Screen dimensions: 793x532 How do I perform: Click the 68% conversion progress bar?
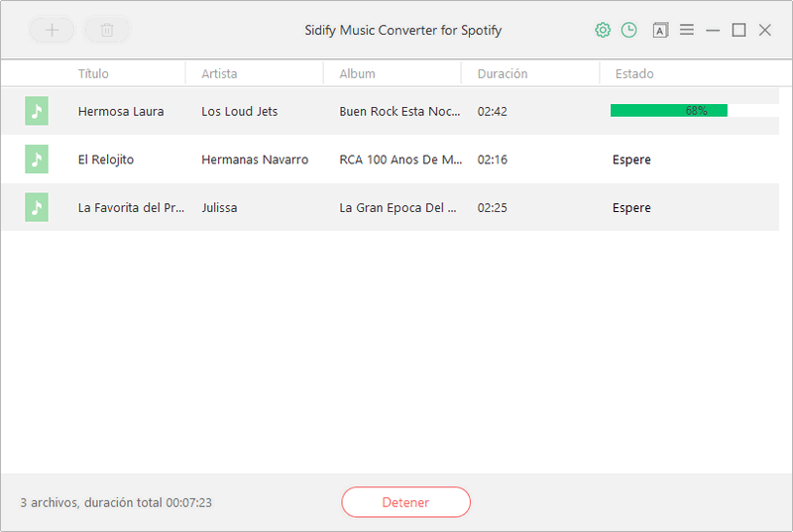(694, 110)
